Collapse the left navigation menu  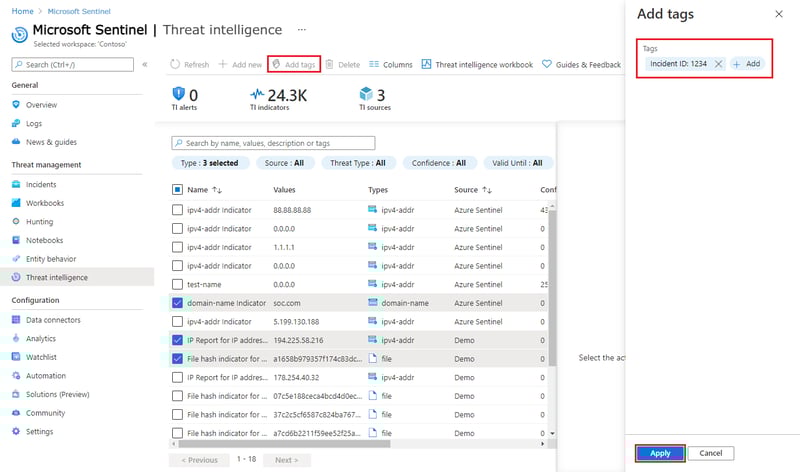tap(145, 64)
